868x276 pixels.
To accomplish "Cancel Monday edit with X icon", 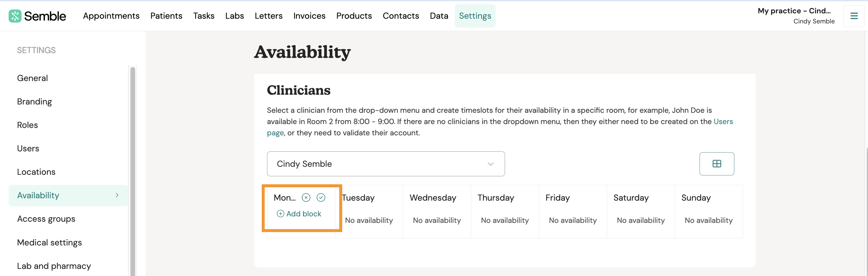I will click(306, 198).
